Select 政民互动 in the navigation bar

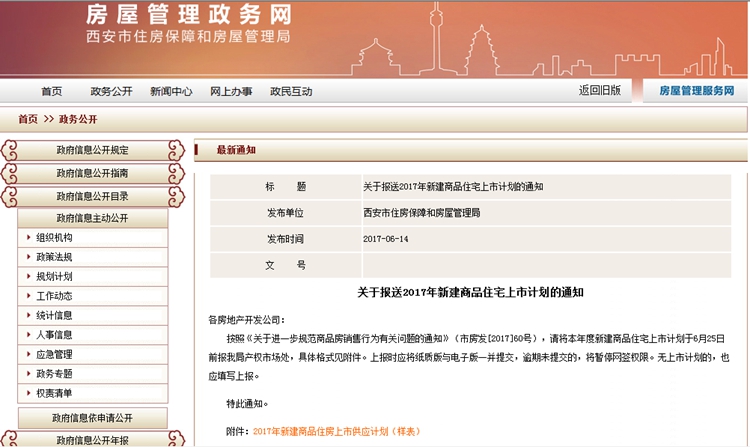click(291, 91)
